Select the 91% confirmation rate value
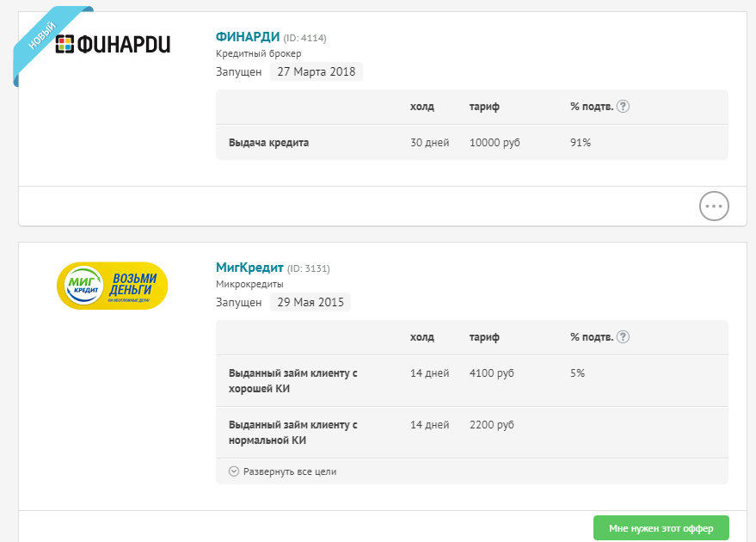Screen dimensions: 756x542 point(582,143)
